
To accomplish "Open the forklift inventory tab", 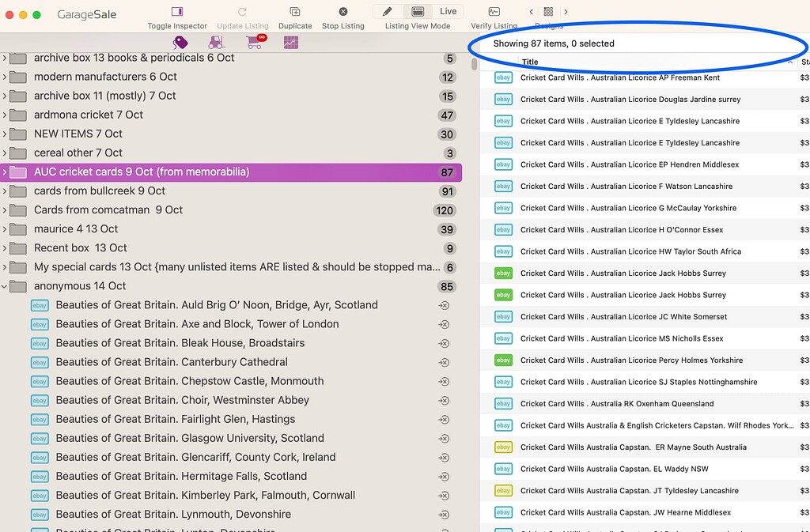I will tap(217, 43).
